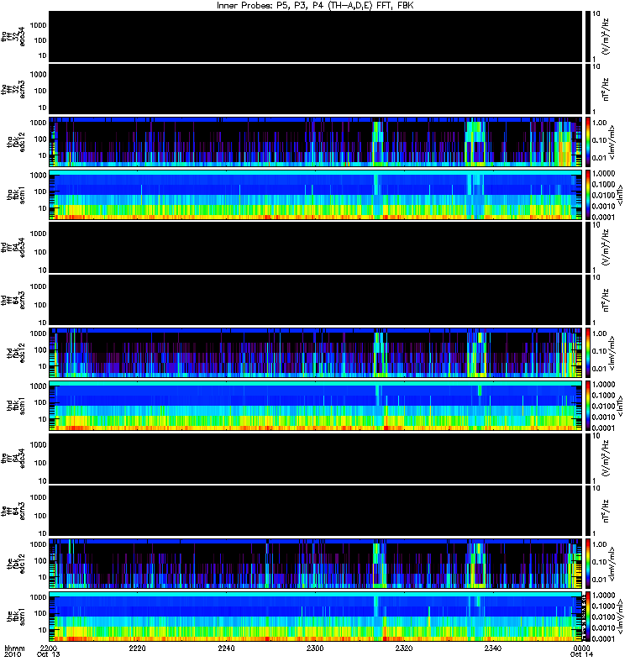The height and width of the screenshot is (672, 630).
Task: Click the empty thd fff 64 scm3 panel
Action: pos(316,301)
